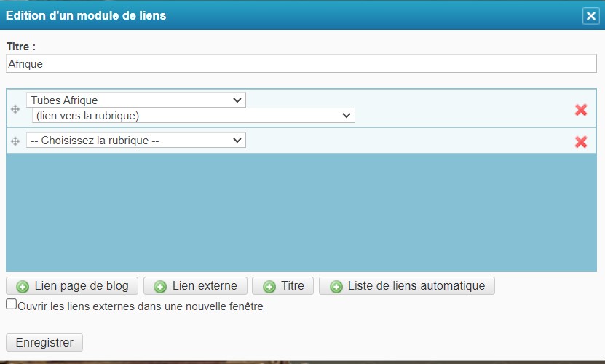Click the 'Liste de liens automatique' button
The image size is (605, 364).
[x=407, y=286]
